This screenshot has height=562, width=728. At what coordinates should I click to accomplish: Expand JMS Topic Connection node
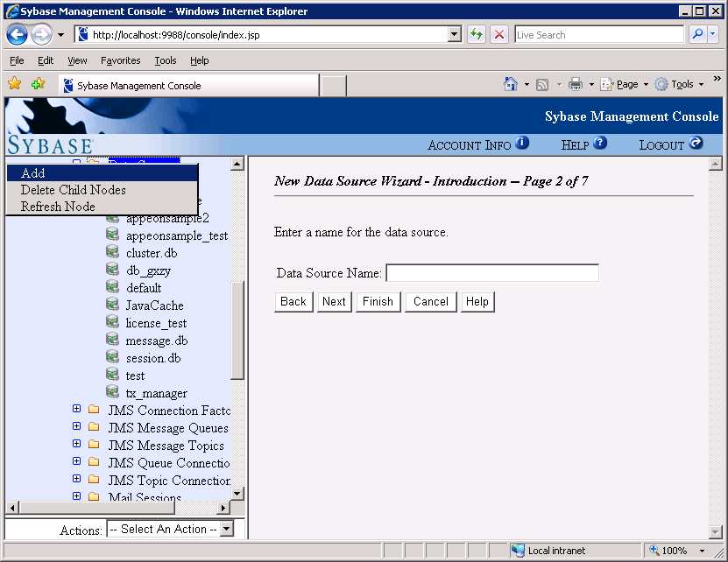coord(76,479)
